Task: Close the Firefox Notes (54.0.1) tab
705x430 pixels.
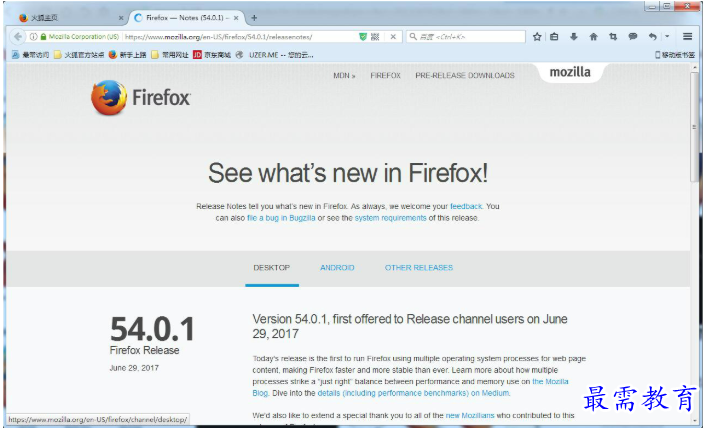Action: point(236,18)
